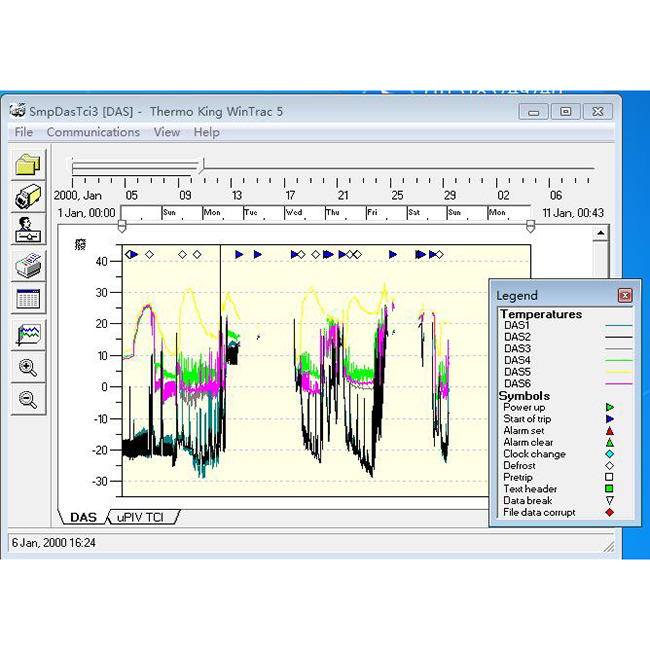Click the '11 Jan, 00:43' end time label

tap(573, 213)
